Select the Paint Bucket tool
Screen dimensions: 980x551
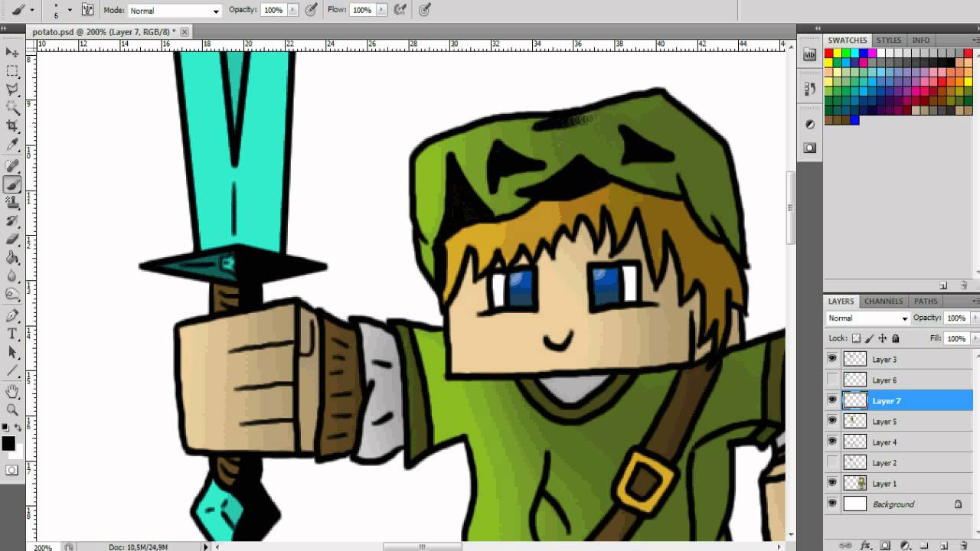point(12,258)
